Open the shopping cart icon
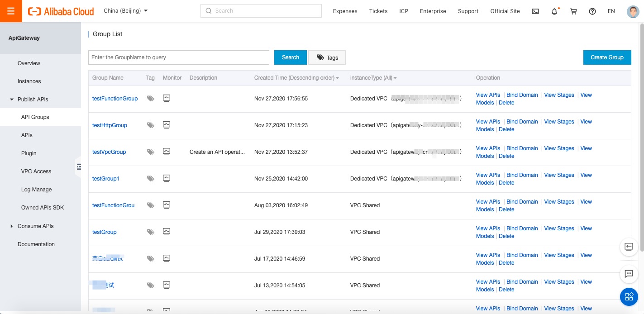 573,11
